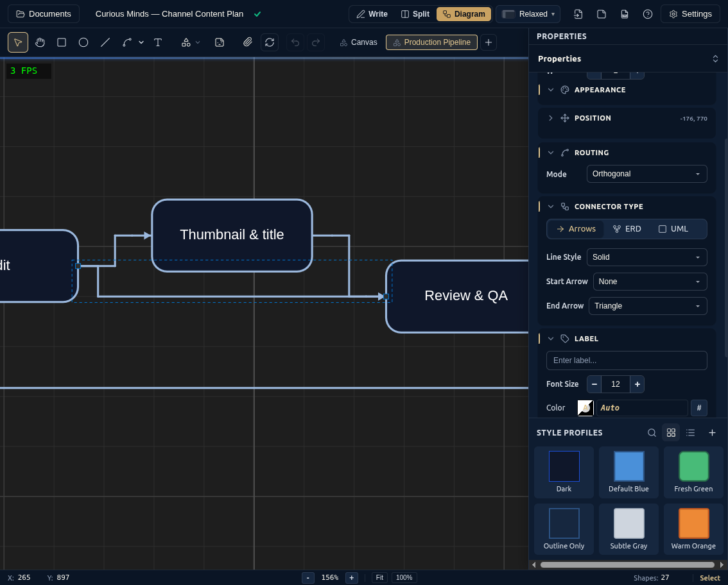Click the Enter label input field

click(627, 360)
